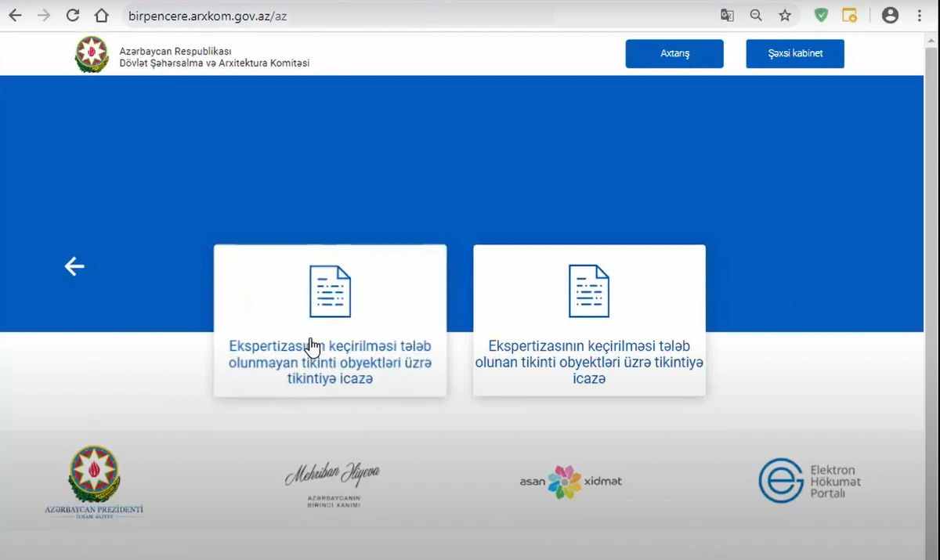This screenshot has width=940, height=560.
Task: Click the white left arrow on banner
Action: click(74, 267)
